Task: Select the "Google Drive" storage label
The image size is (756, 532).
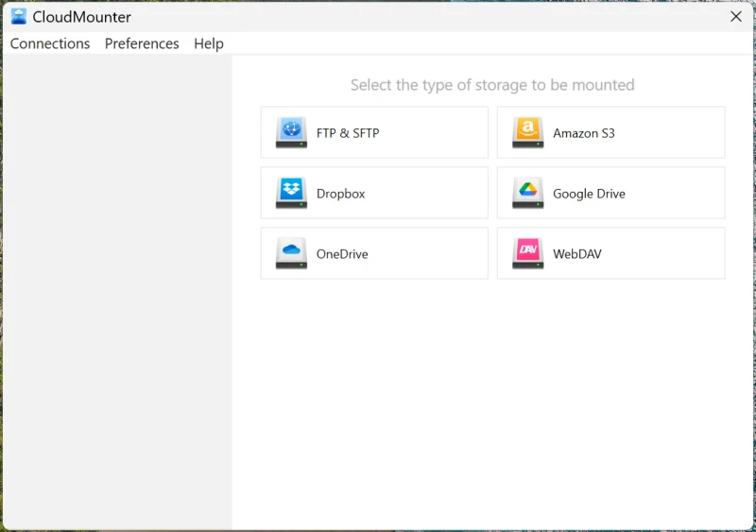Action: [x=589, y=194]
